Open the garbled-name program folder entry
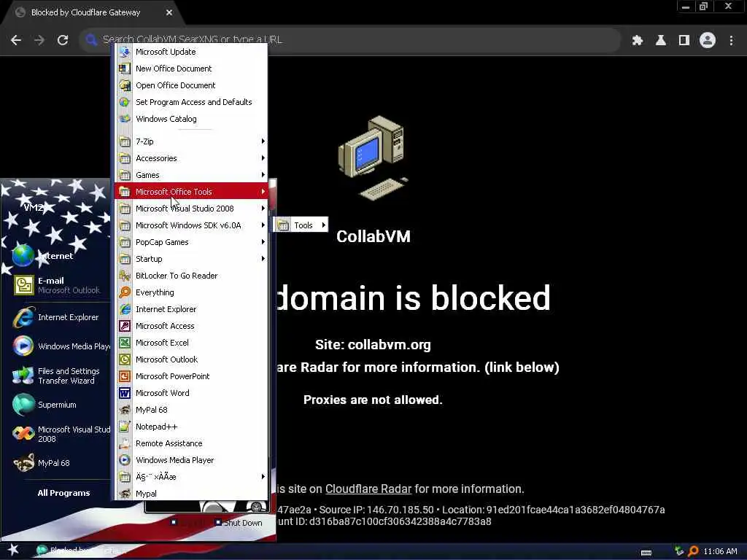The height and width of the screenshot is (560, 747). pyautogui.click(x=192, y=477)
